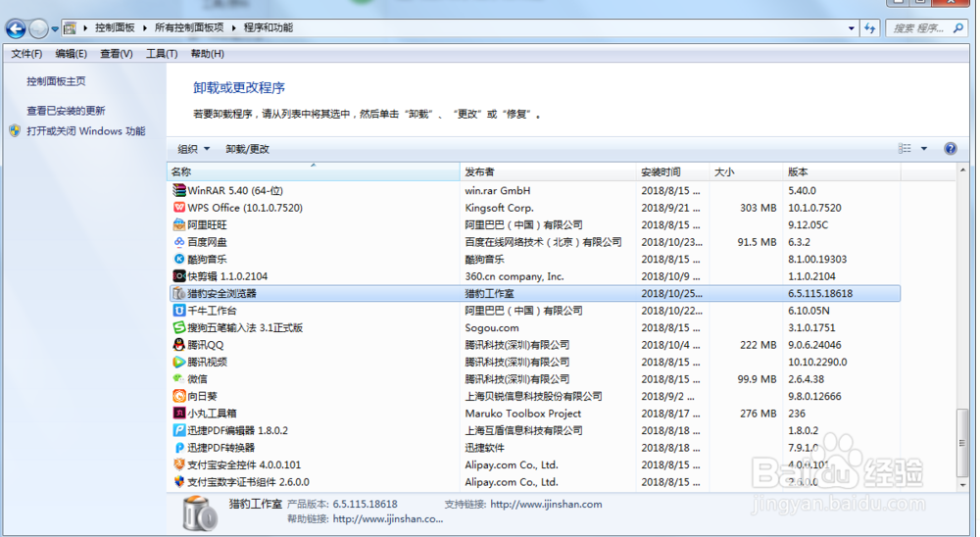980x537 pixels.
Task: Click the 迅捷PDF转换器 program icon
Action: pos(179,447)
